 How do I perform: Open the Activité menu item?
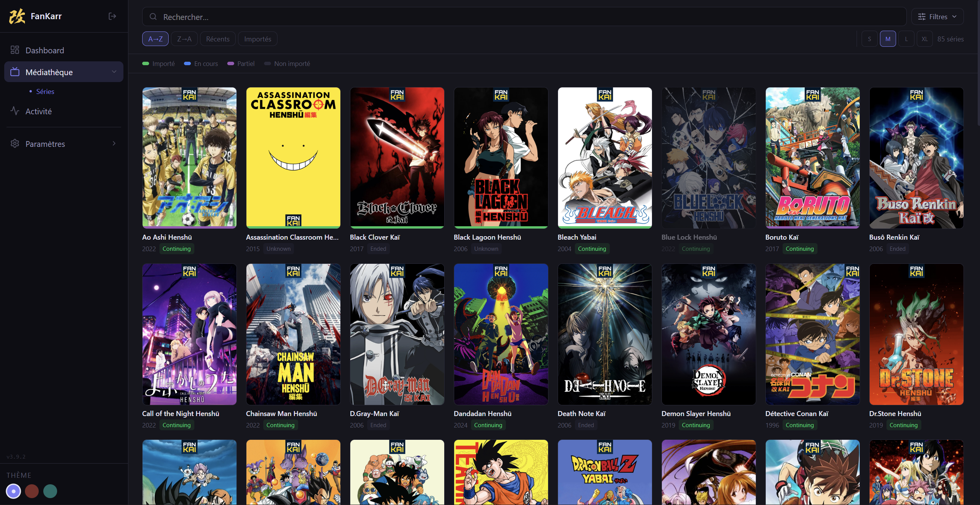pos(64,111)
